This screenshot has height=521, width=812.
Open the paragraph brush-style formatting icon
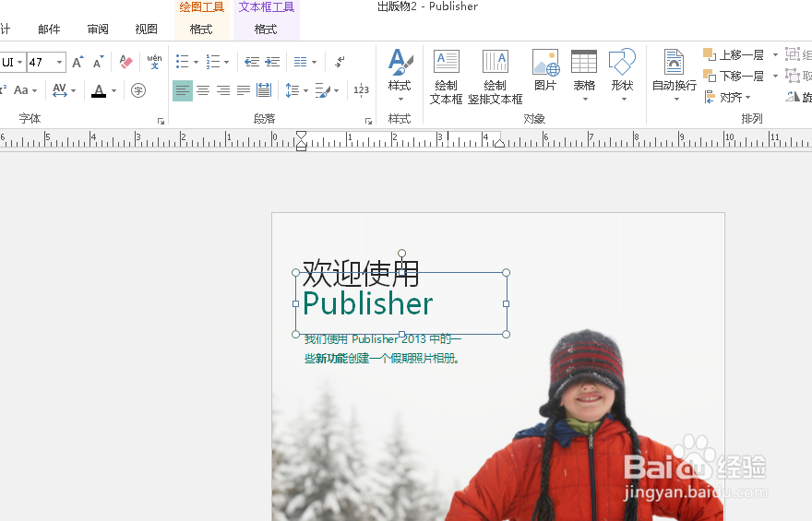click(323, 91)
